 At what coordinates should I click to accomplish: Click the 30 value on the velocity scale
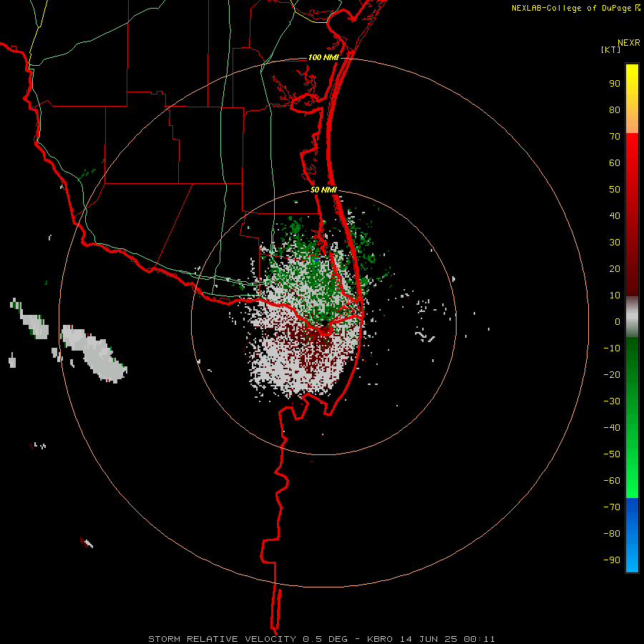click(x=615, y=243)
